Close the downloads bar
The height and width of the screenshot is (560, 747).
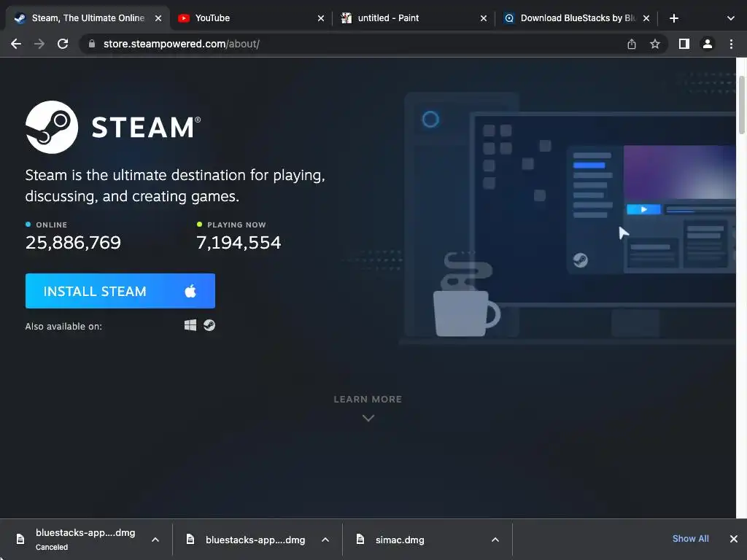pos(734,539)
